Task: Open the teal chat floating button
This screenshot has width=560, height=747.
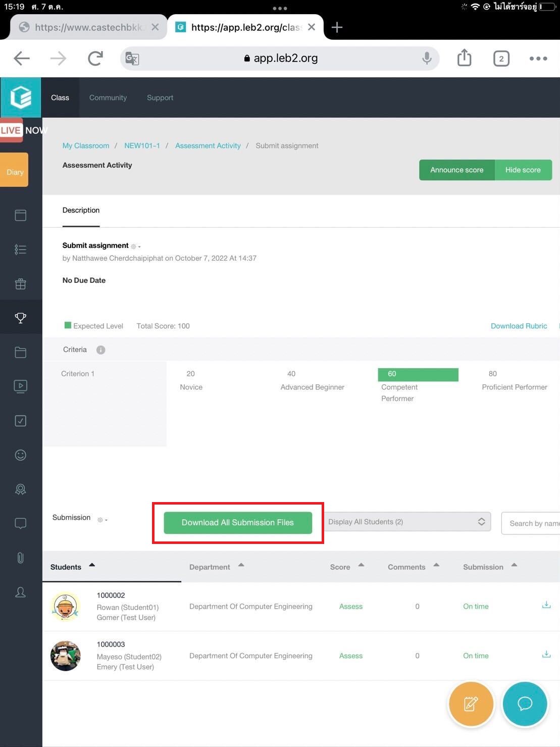Action: (x=525, y=704)
